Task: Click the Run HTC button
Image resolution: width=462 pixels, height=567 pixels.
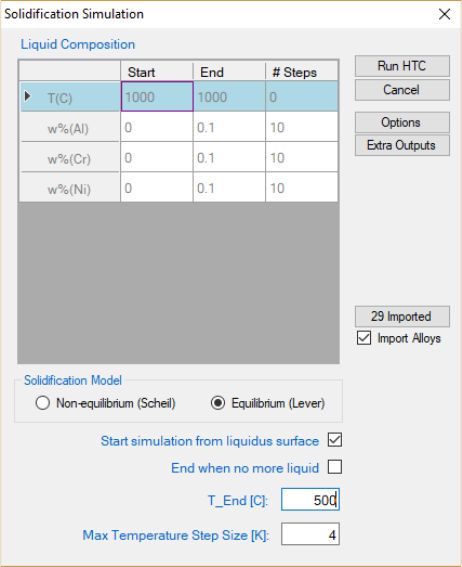Action: tap(402, 66)
